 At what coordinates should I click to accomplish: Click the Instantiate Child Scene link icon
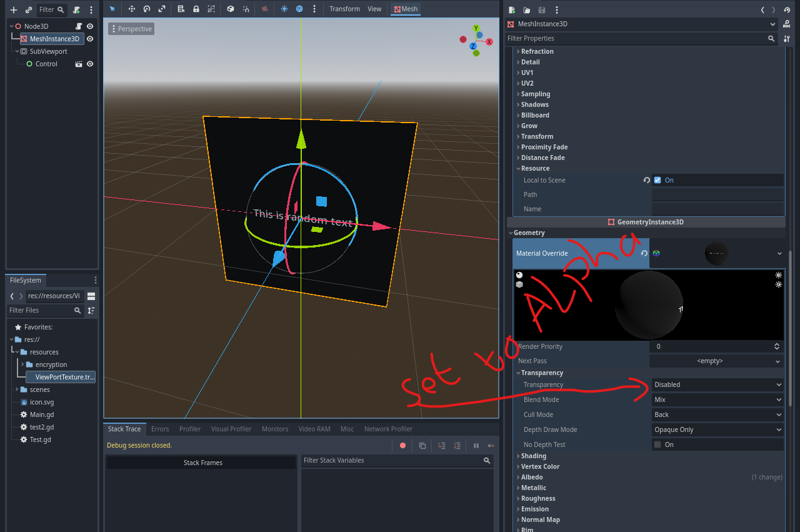coord(29,10)
